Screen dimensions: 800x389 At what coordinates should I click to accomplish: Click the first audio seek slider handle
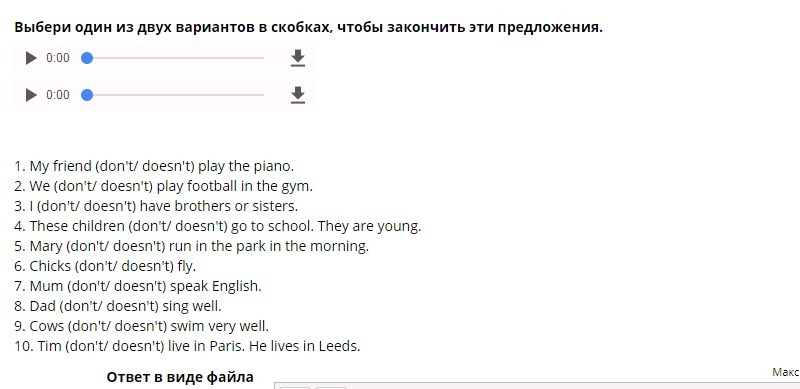click(x=87, y=58)
